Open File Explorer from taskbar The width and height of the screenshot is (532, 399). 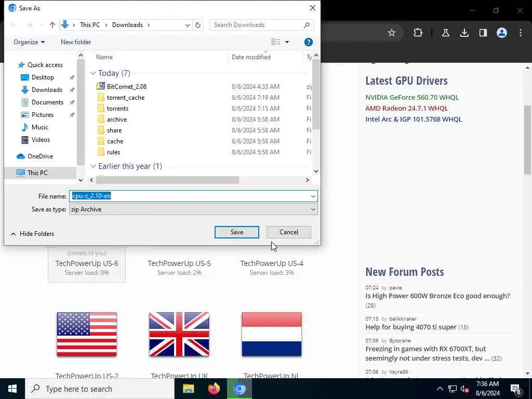(x=188, y=389)
